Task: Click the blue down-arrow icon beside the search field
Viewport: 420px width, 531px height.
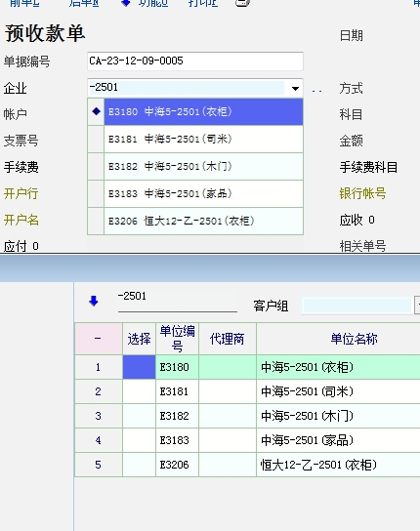Action: coord(94,301)
